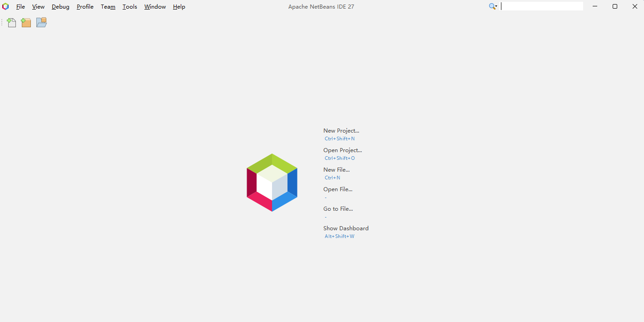Screen dimensions: 644x322
Task: Open the Tools menu
Action: pyautogui.click(x=129, y=6)
